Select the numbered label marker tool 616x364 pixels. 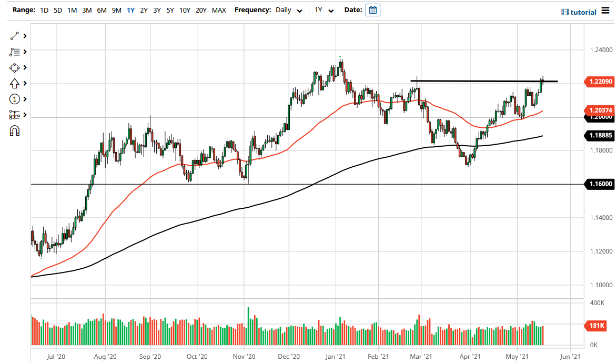click(15, 99)
